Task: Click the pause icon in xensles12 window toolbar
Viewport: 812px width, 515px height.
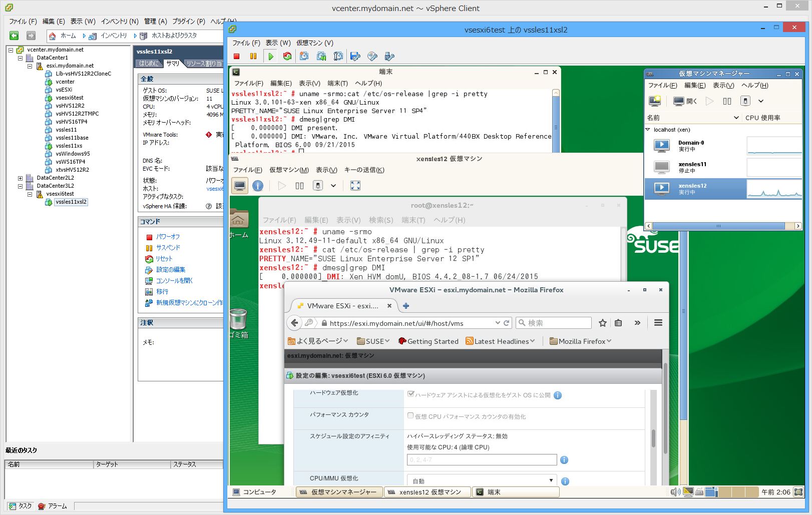Action: 299,186
